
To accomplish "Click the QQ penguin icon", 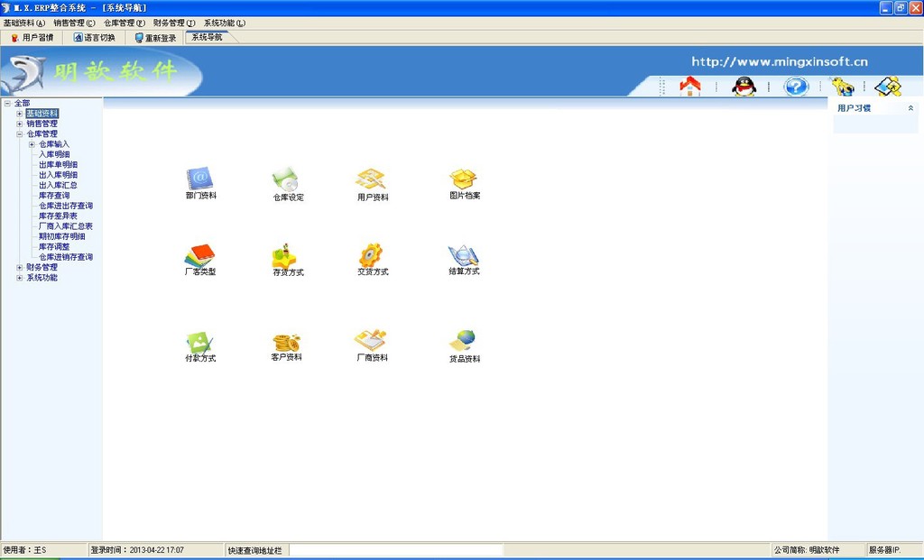I will point(744,87).
